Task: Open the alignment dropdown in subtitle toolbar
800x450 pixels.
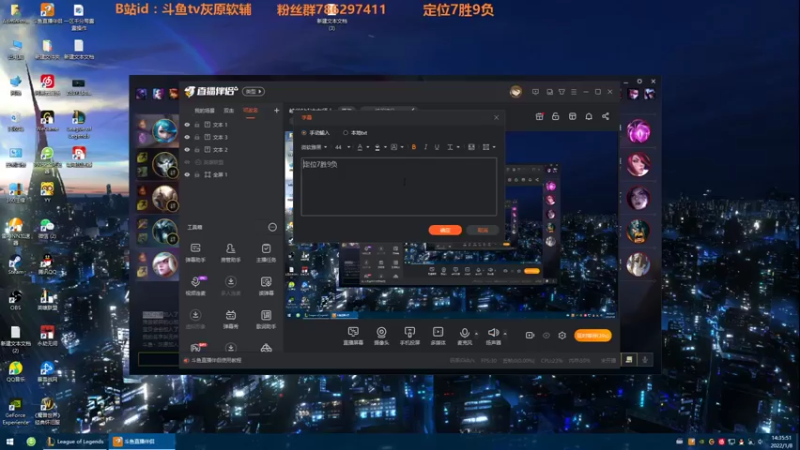Action: tap(489, 147)
